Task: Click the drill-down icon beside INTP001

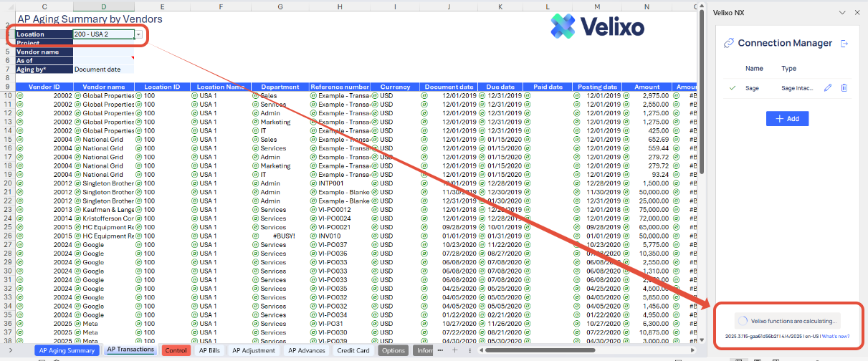Action: (314, 183)
